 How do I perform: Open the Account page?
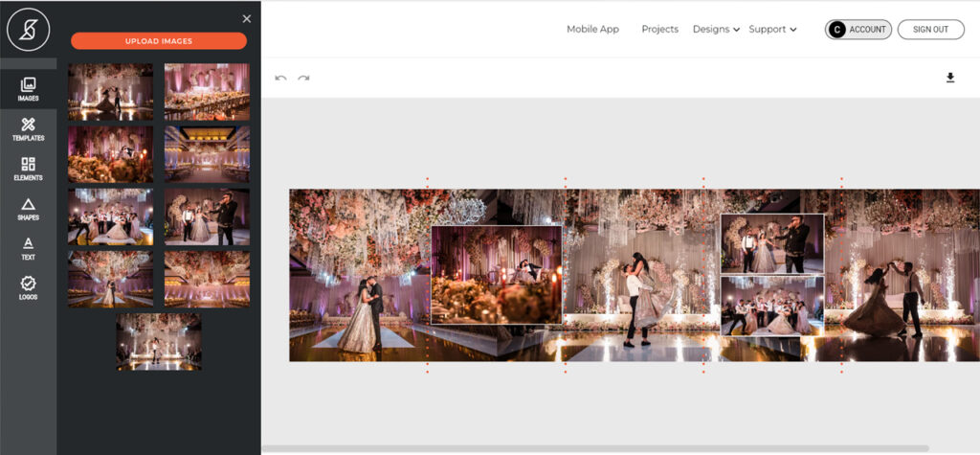pyautogui.click(x=858, y=30)
